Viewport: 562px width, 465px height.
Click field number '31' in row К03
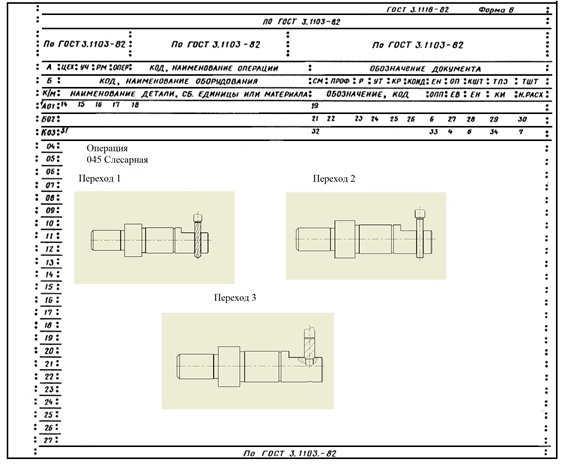[x=64, y=131]
